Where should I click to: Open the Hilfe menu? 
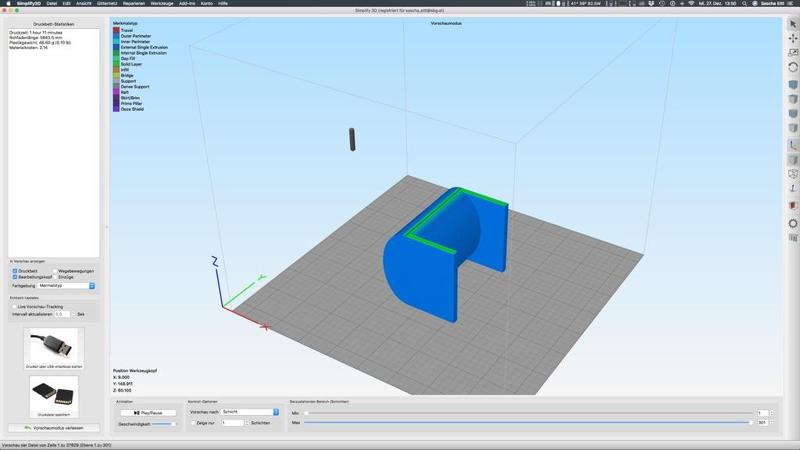pyautogui.click(x=223, y=3)
